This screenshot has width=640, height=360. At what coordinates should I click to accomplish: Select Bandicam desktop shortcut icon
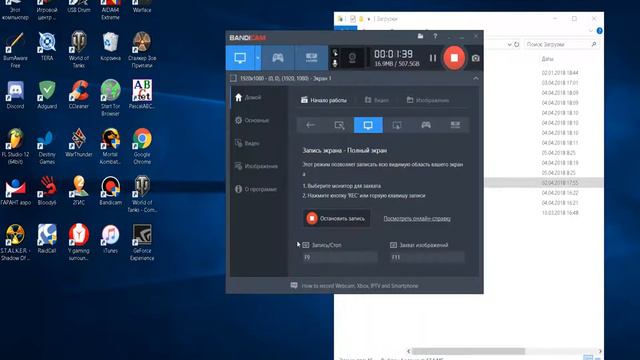click(110, 191)
